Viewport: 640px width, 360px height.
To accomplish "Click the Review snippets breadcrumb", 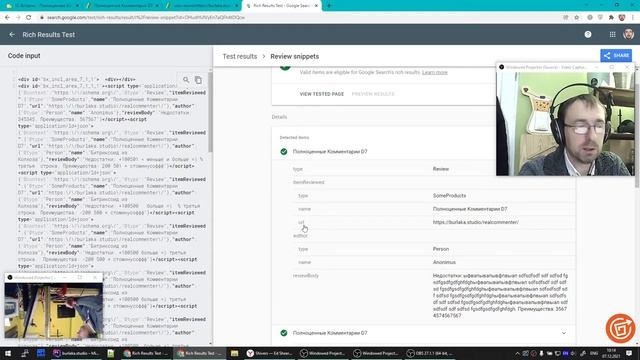I will point(295,56).
